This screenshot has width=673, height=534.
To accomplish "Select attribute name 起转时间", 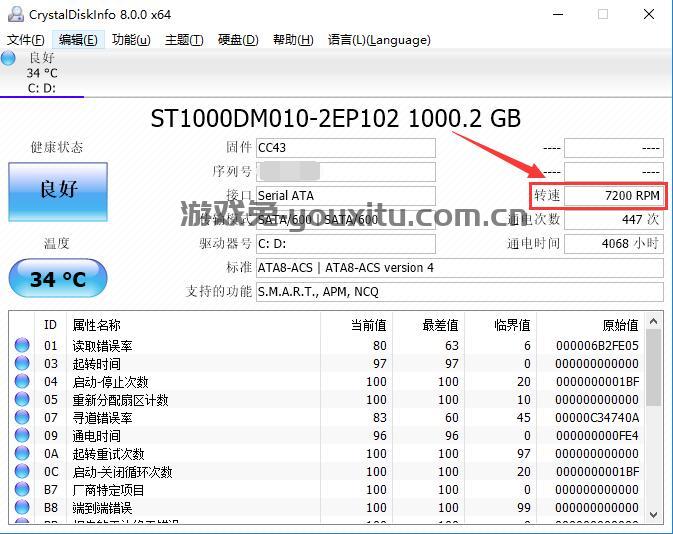I will coord(97,364).
